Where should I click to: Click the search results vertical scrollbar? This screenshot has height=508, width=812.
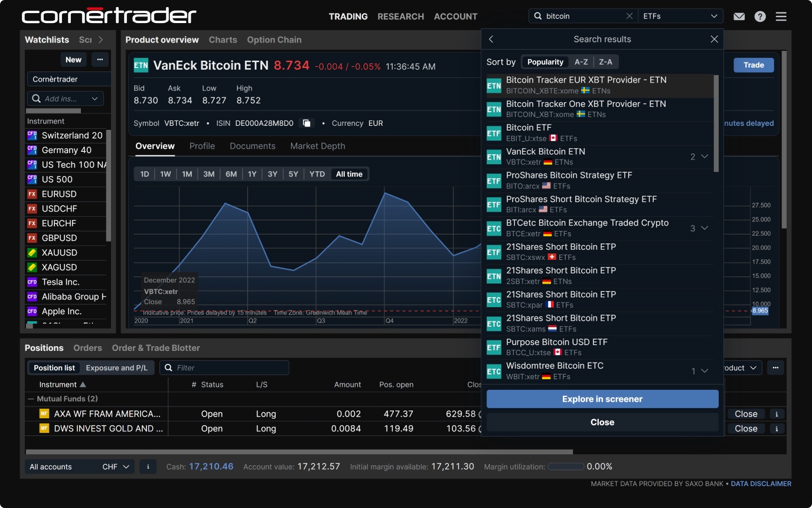click(716, 123)
